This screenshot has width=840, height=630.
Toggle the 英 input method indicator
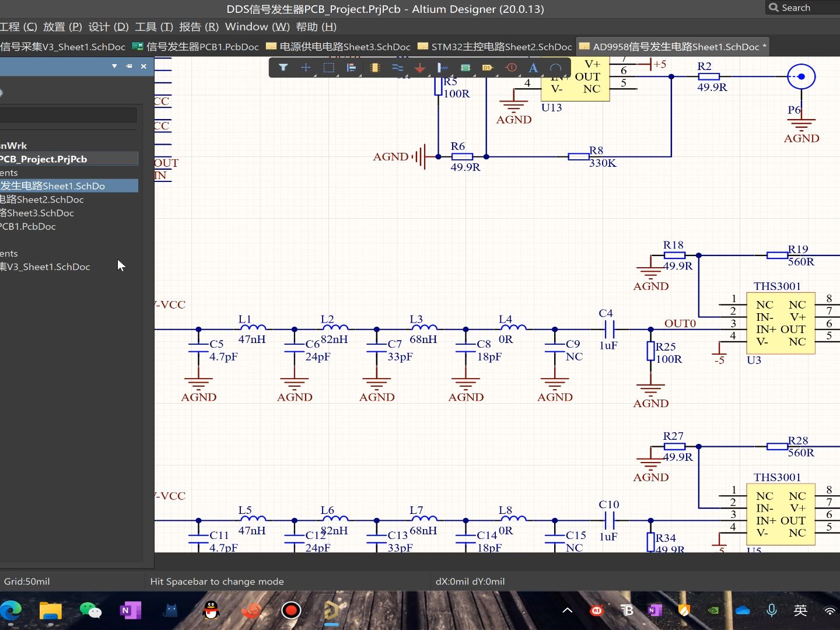point(800,611)
